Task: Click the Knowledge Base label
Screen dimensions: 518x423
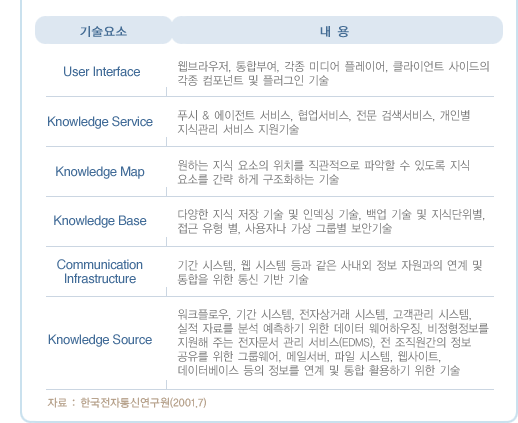Action: (100, 221)
